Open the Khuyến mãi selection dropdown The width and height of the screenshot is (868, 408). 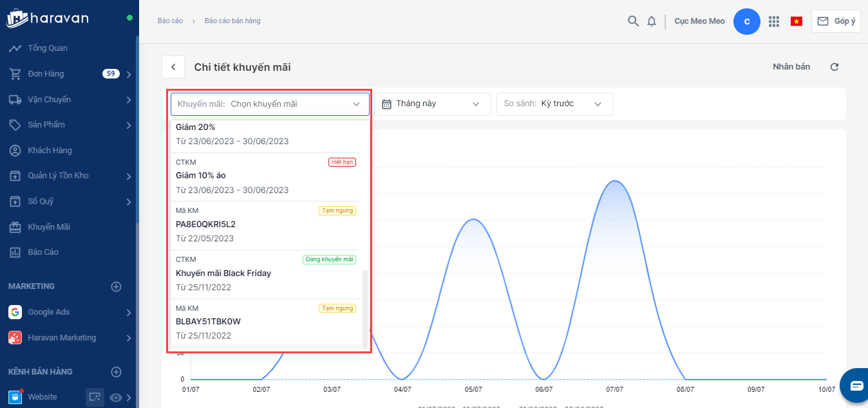(x=270, y=104)
